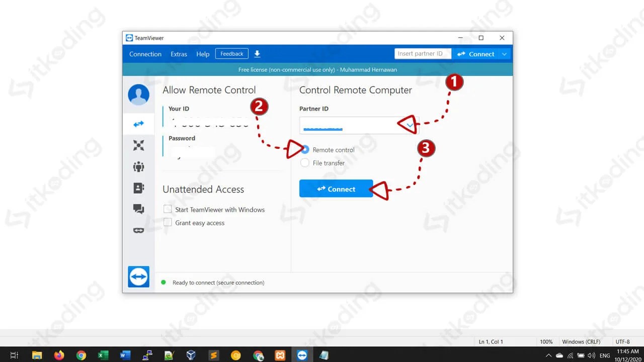Select the File transfer radio option
Image resolution: width=644 pixels, height=362 pixels.
click(x=305, y=163)
